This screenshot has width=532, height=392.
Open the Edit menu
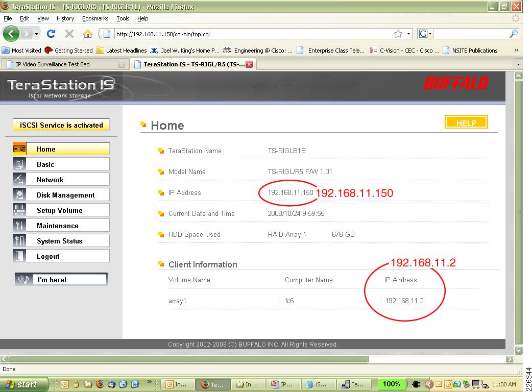pos(25,18)
